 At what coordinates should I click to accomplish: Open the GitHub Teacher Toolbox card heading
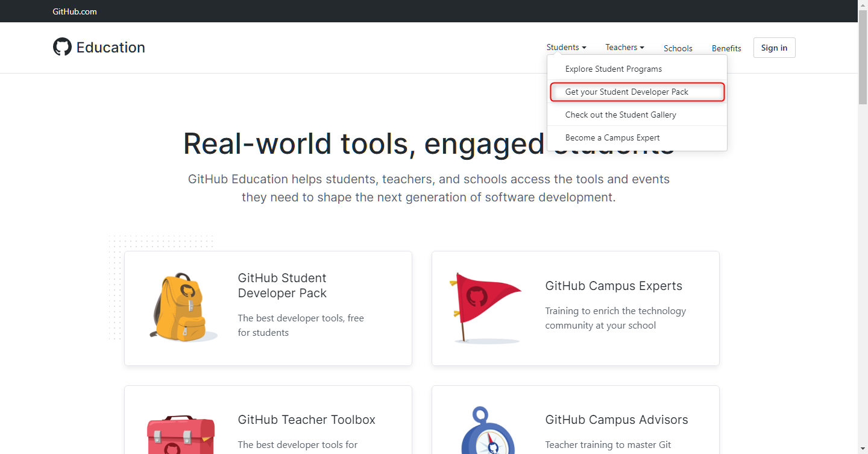click(307, 420)
